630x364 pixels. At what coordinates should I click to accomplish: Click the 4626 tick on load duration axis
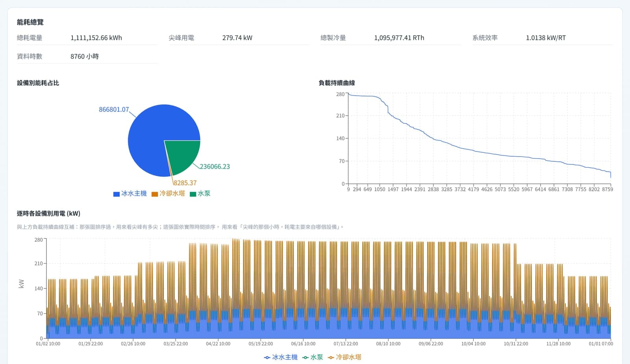point(487,189)
